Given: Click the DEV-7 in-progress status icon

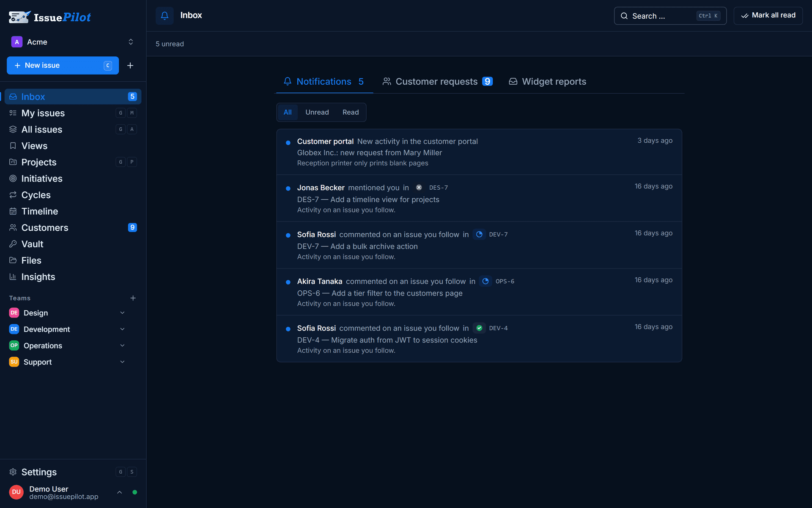Looking at the screenshot, I should pos(479,234).
